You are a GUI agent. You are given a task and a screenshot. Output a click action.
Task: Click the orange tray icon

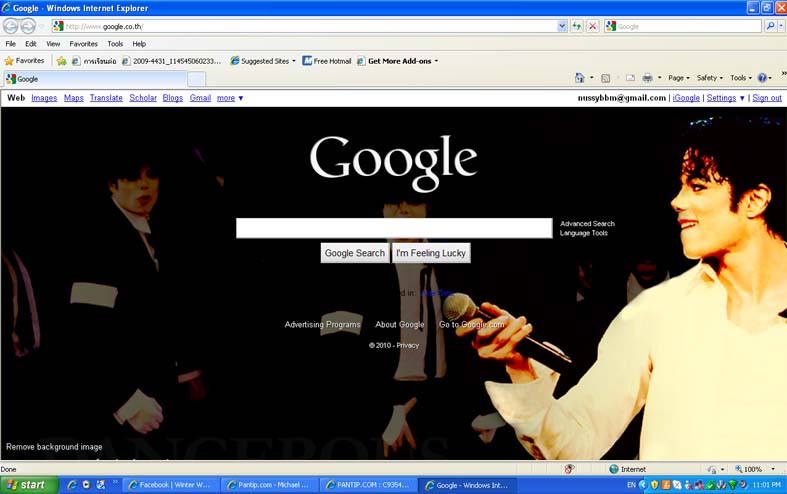coord(666,484)
